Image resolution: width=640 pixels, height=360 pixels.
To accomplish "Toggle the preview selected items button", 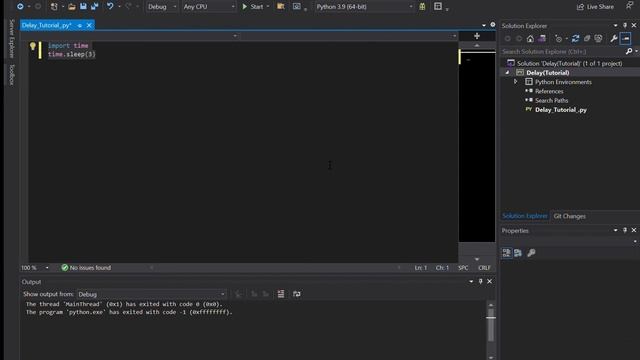I will tap(625, 39).
